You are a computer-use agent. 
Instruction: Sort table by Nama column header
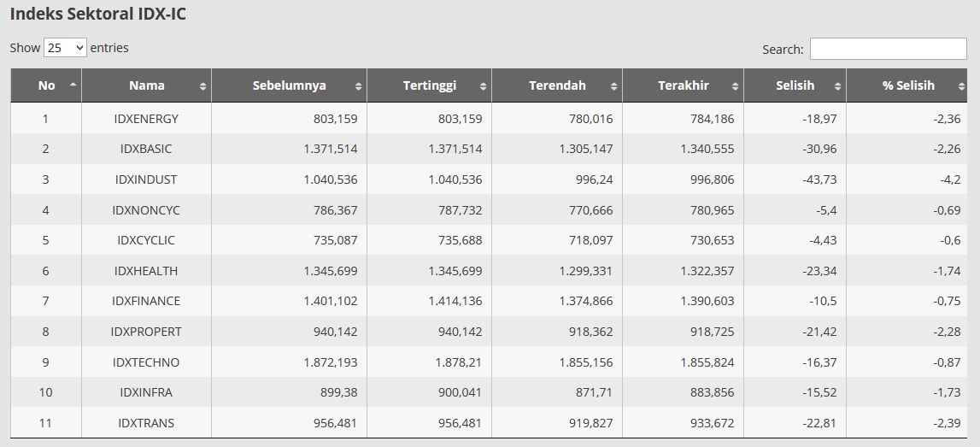pyautogui.click(x=147, y=85)
